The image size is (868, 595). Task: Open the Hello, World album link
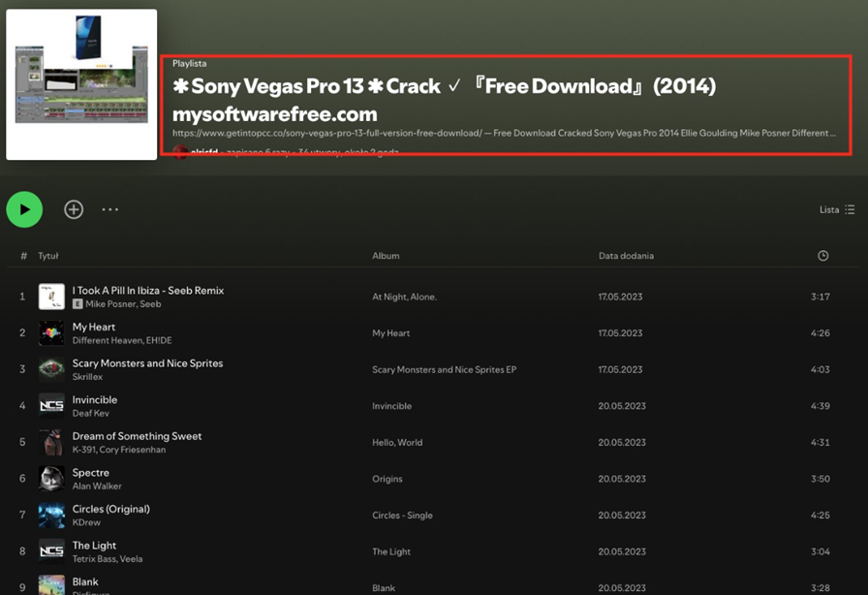(x=397, y=443)
